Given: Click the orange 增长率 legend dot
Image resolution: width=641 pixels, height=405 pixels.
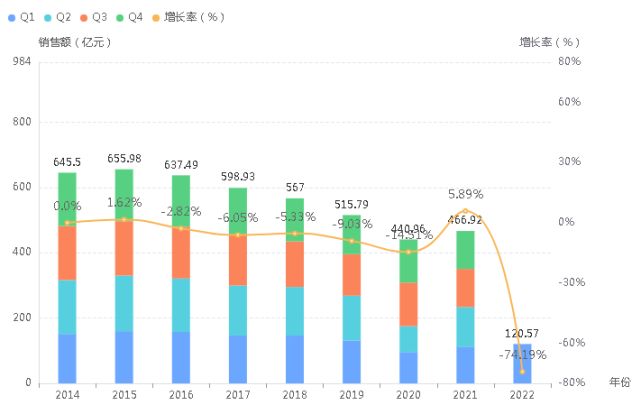Looking at the screenshot, I should (x=156, y=18).
